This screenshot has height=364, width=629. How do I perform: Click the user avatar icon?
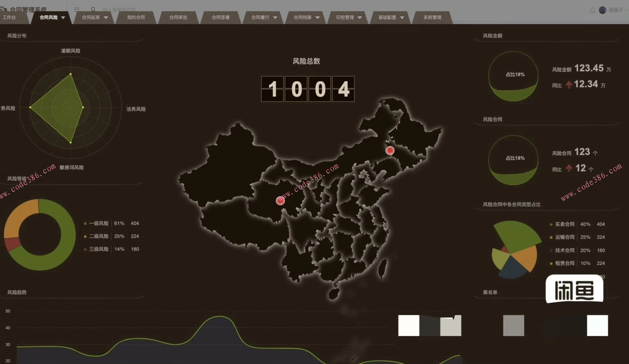602,10
